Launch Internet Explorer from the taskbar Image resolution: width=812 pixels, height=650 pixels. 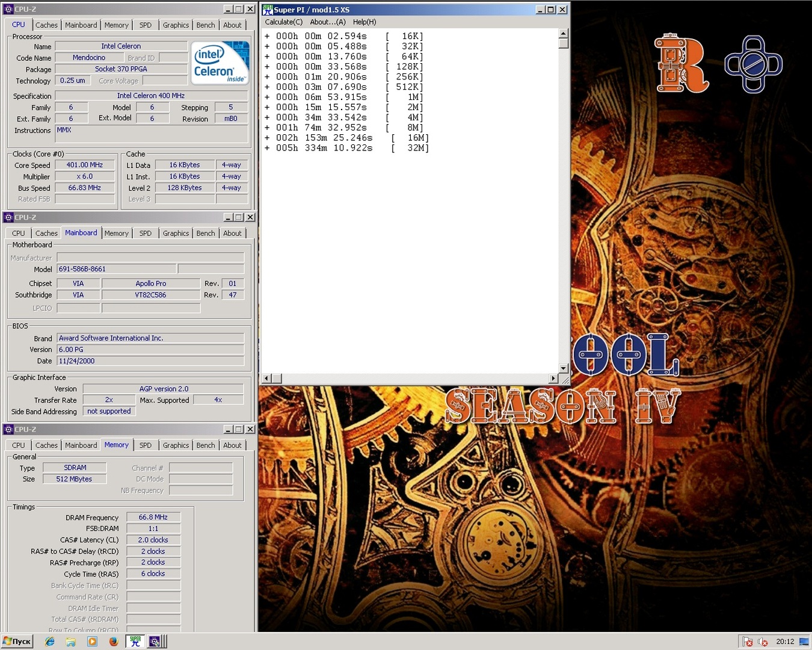pyautogui.click(x=50, y=642)
